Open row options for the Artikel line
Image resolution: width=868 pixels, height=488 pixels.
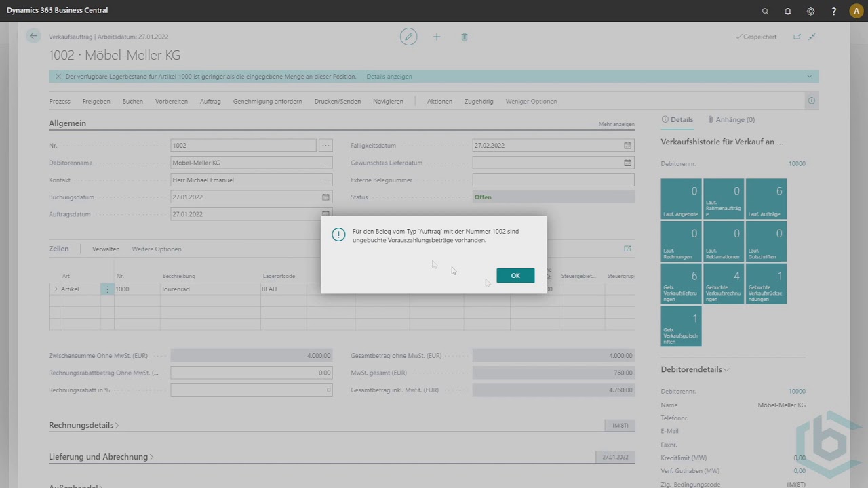(107, 289)
